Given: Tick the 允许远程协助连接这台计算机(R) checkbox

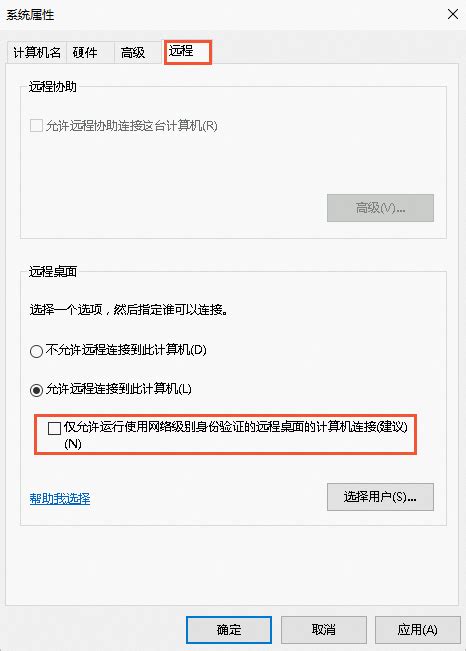Looking at the screenshot, I should click(36, 125).
